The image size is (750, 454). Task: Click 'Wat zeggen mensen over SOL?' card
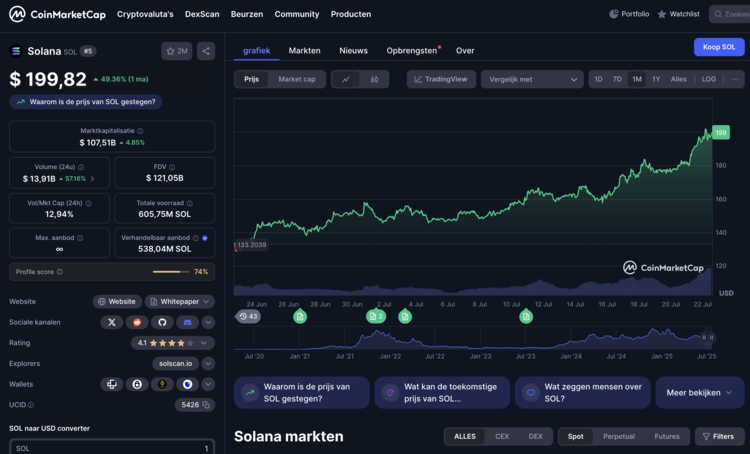point(583,393)
